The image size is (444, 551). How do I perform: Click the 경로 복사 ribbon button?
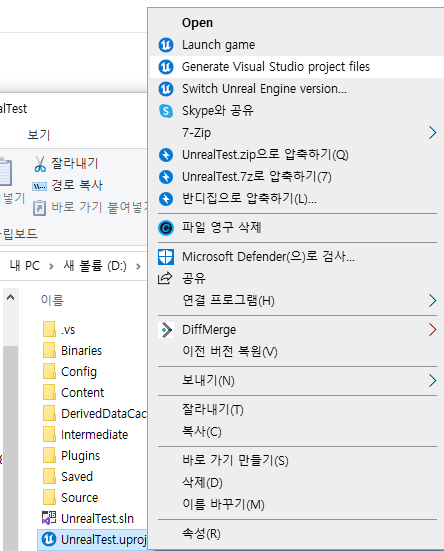68,186
